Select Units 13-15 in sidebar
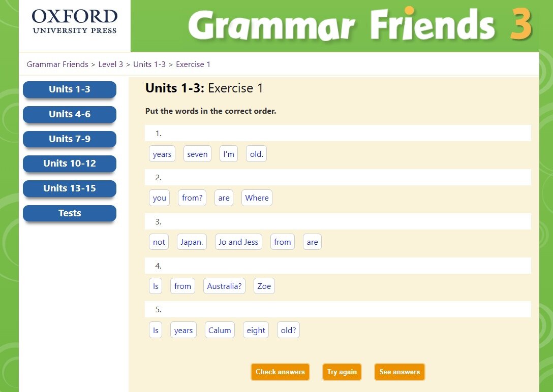This screenshot has height=392, width=553. click(x=70, y=188)
